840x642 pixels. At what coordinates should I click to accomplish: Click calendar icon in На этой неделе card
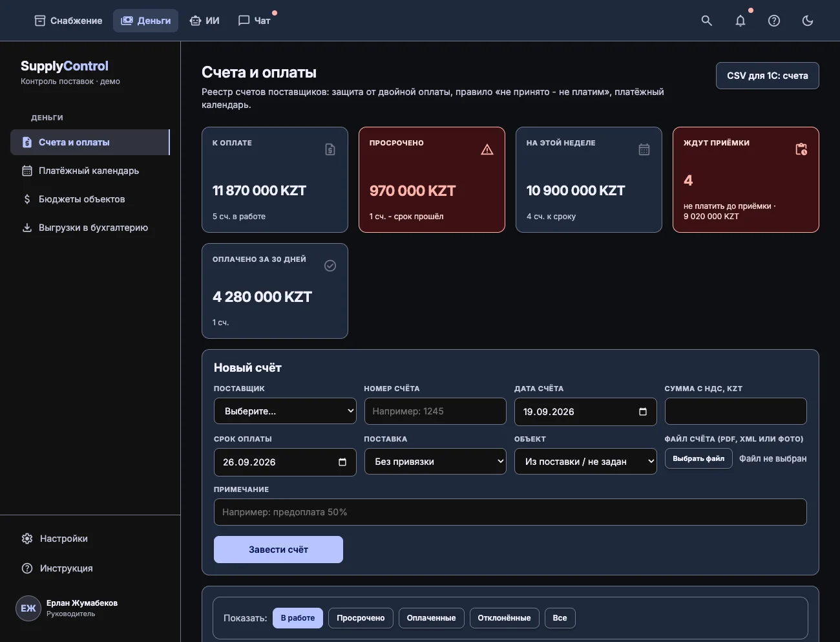(x=644, y=149)
